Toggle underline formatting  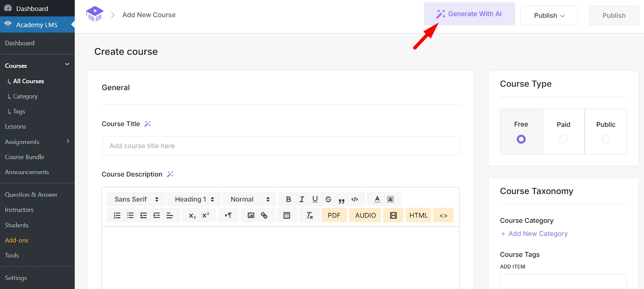pos(315,199)
